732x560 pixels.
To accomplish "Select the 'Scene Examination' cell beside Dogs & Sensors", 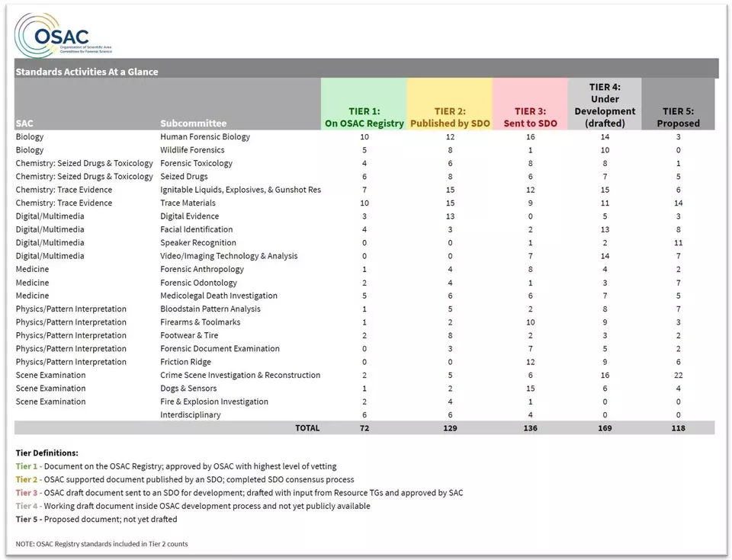I will [x=50, y=389].
